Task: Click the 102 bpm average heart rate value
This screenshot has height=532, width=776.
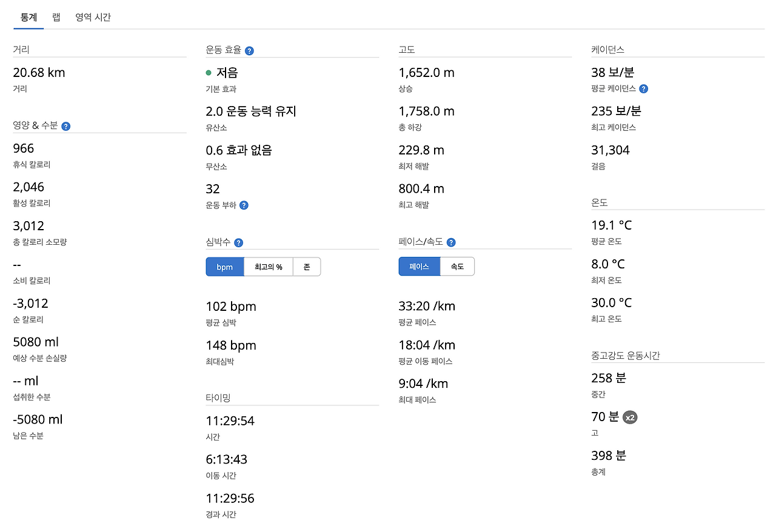Action: (231, 306)
